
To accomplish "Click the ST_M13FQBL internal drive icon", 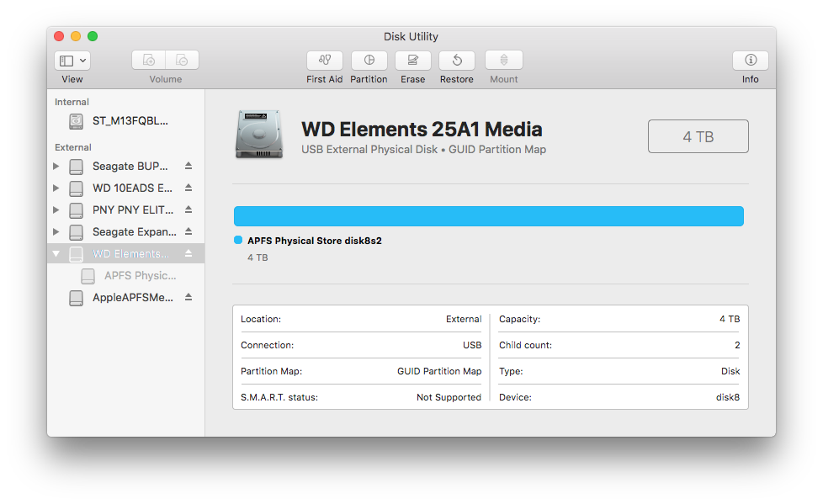I will [76, 121].
